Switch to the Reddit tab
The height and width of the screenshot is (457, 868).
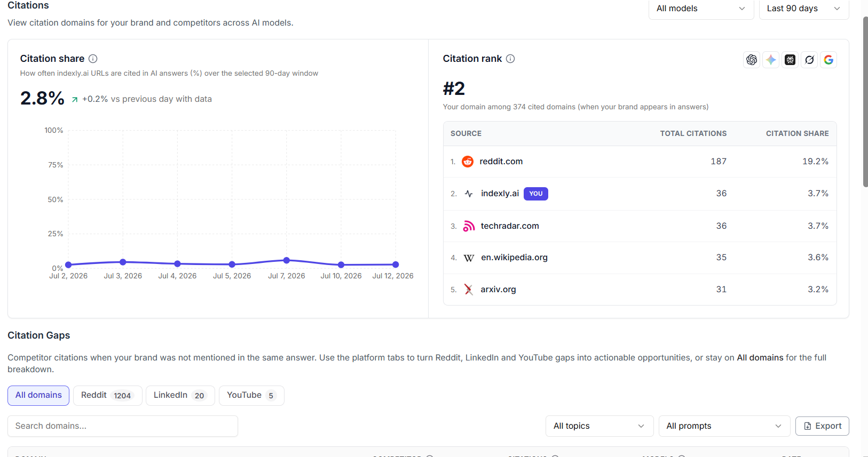(107, 395)
